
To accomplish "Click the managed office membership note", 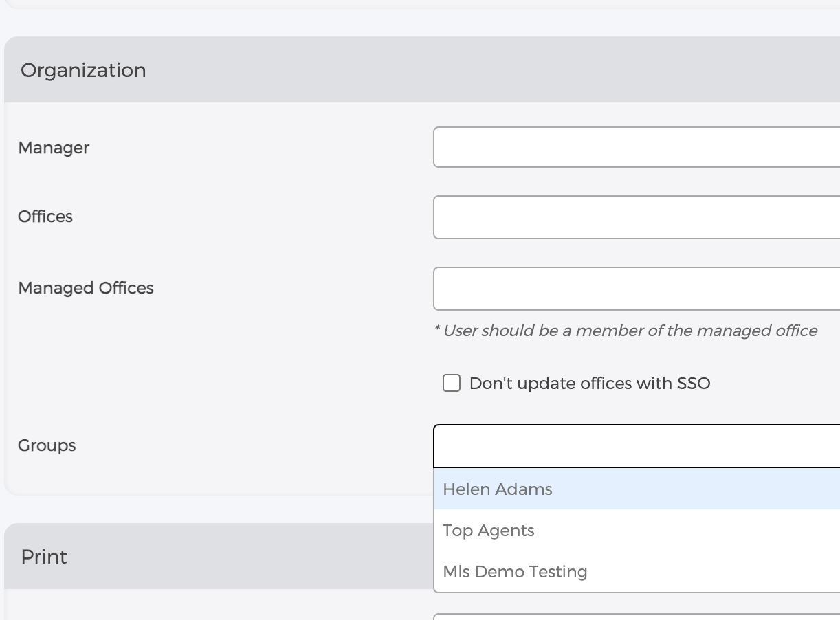I will click(x=626, y=331).
